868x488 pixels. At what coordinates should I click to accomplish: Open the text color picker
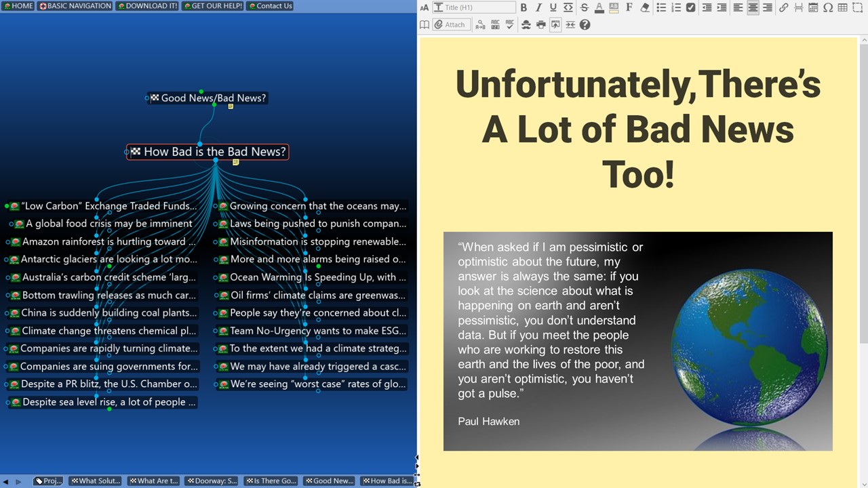click(x=599, y=7)
